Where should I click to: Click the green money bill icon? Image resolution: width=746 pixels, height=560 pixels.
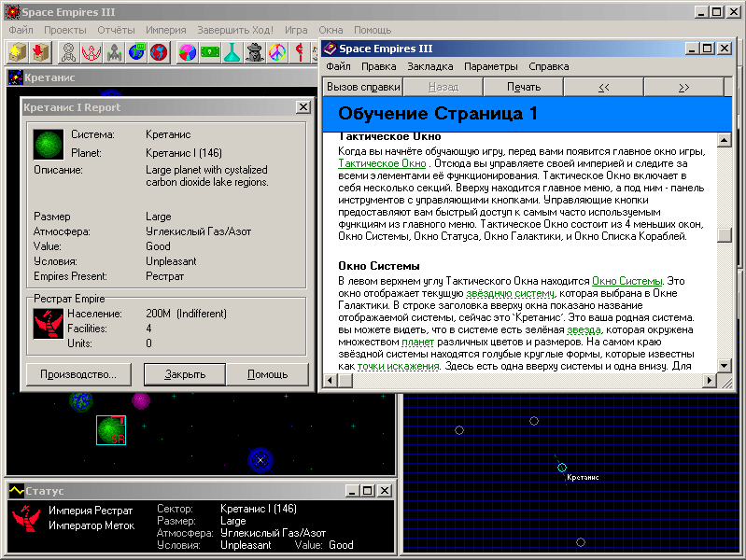pyautogui.click(x=209, y=51)
